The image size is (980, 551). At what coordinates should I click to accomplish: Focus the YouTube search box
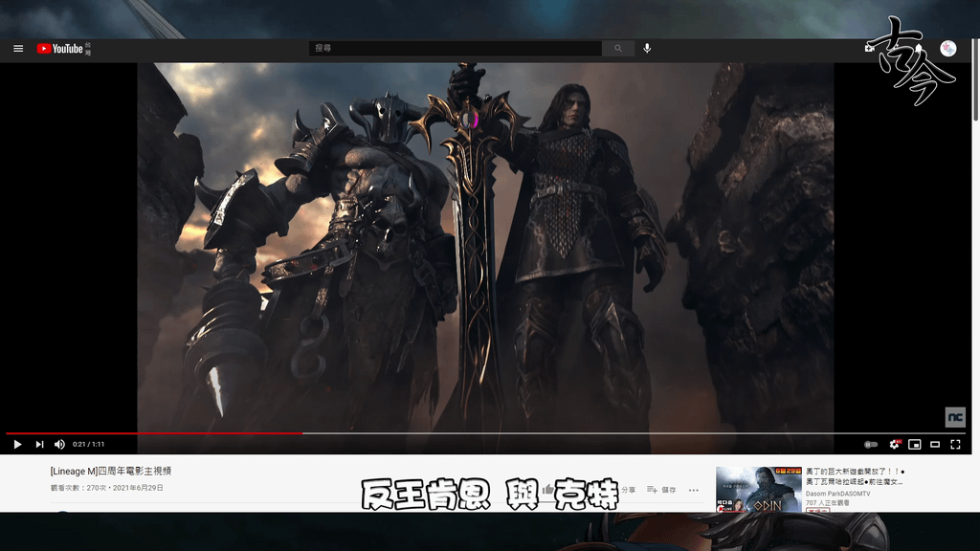(455, 48)
